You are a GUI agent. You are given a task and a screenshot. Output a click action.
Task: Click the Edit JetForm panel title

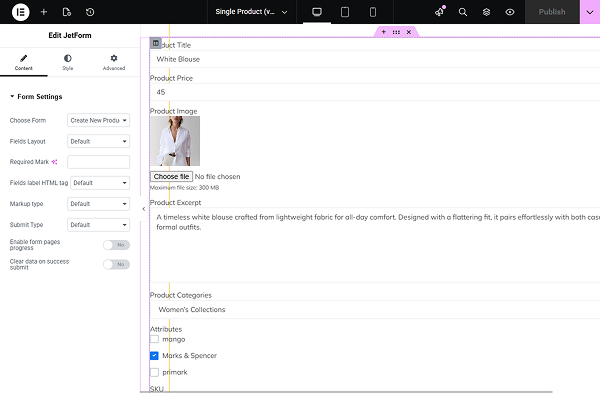tap(70, 35)
